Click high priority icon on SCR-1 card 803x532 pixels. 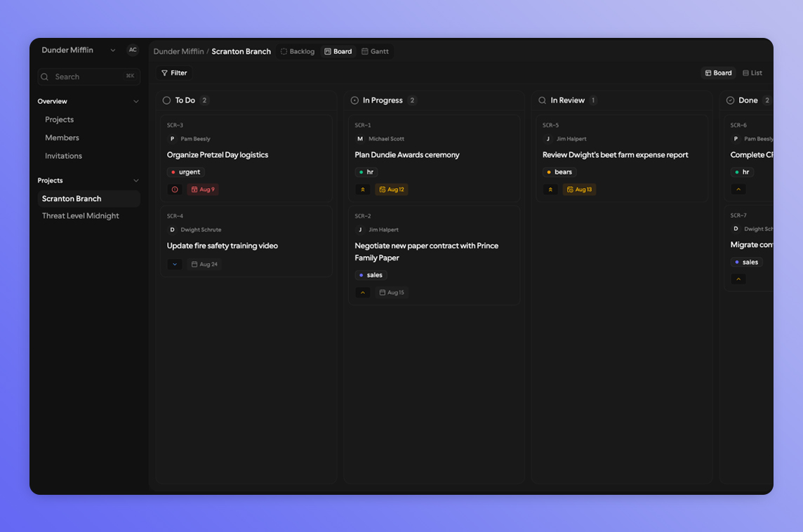point(363,189)
